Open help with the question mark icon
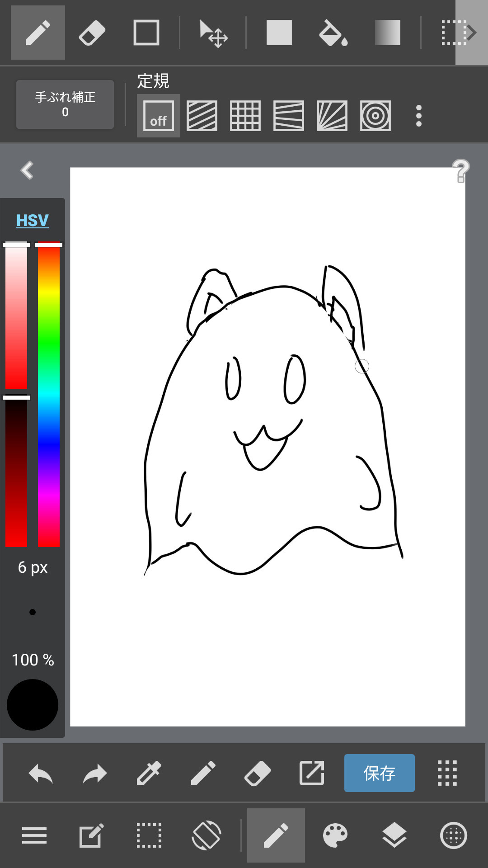This screenshot has height=868, width=488. pos(461,171)
